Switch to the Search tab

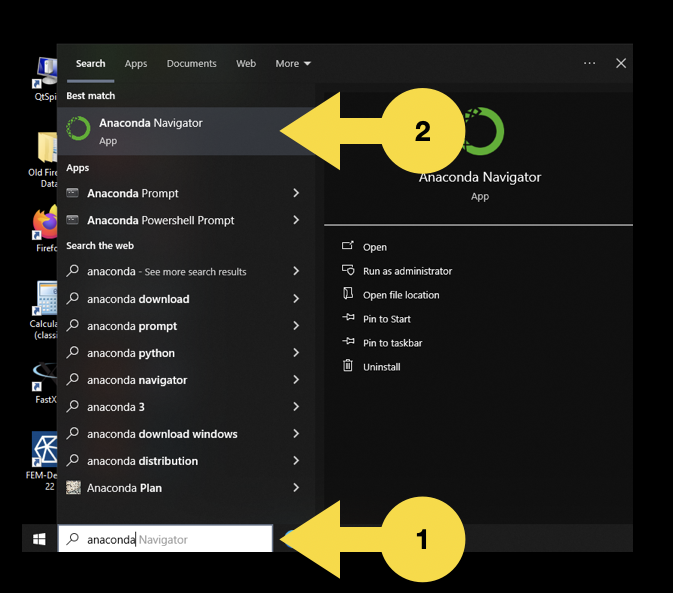point(91,64)
